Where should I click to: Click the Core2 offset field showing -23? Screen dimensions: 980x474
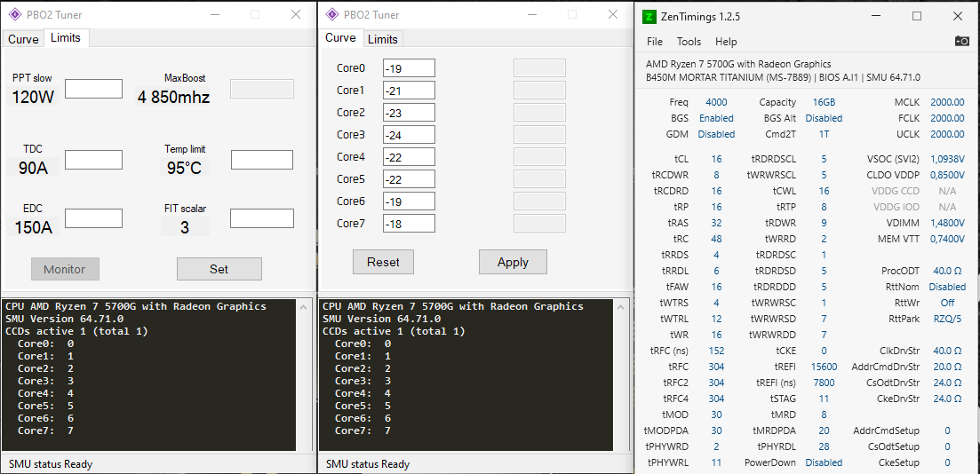(409, 113)
